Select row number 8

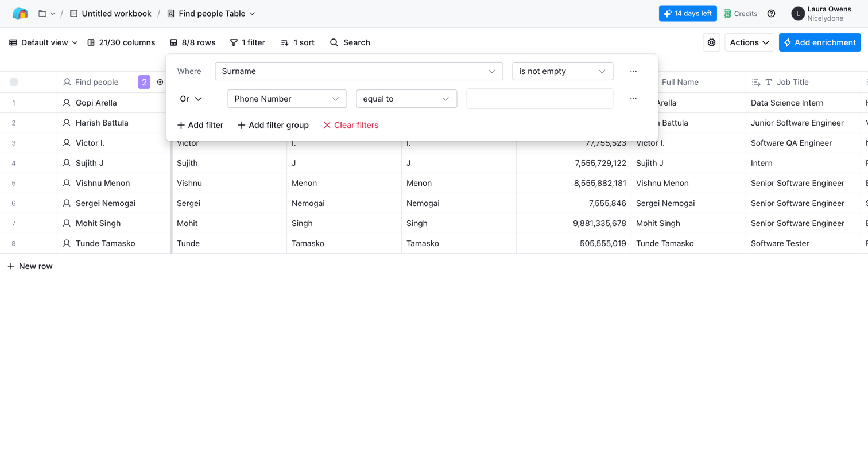click(x=14, y=243)
